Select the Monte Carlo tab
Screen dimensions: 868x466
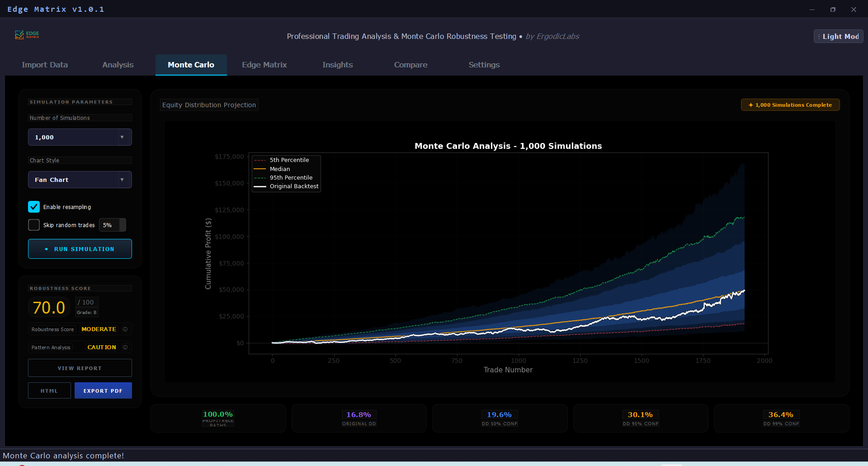191,65
